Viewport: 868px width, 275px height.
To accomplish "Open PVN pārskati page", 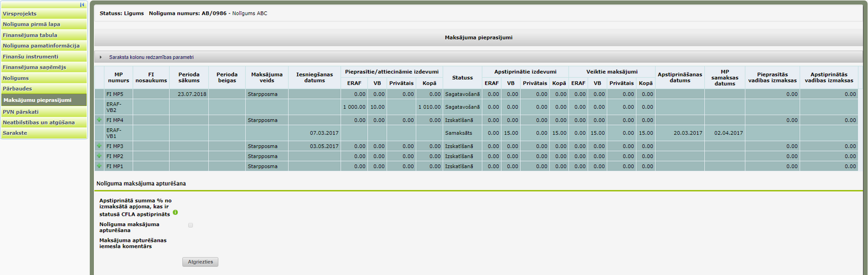I will (x=44, y=111).
